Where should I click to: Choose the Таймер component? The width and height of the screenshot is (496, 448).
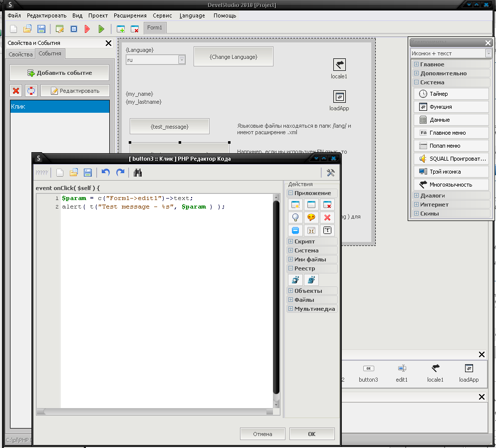(x=451, y=94)
